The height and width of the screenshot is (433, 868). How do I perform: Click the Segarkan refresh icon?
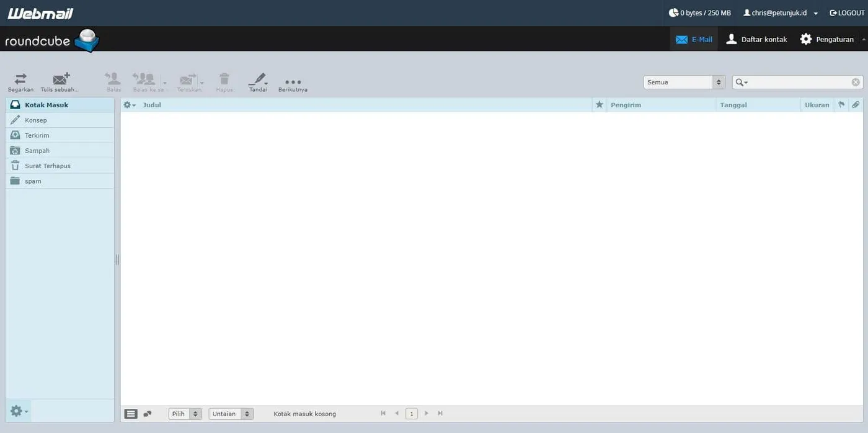[20, 79]
